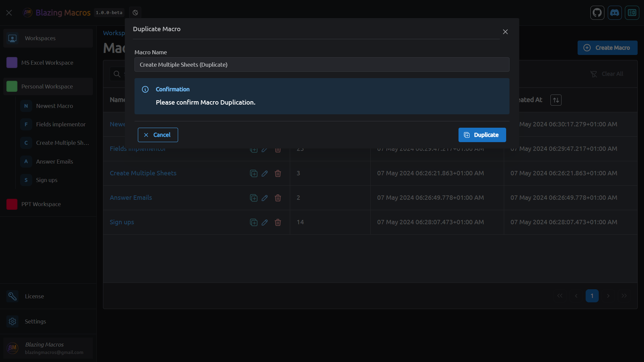The image size is (644, 362).
Task: Open Create Multiple Sheets macro link
Action: click(x=143, y=173)
